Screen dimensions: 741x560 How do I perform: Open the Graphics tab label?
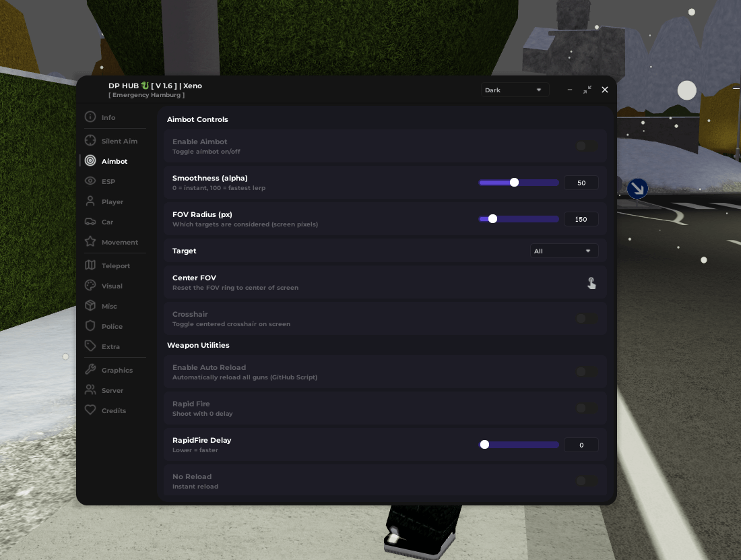(117, 370)
